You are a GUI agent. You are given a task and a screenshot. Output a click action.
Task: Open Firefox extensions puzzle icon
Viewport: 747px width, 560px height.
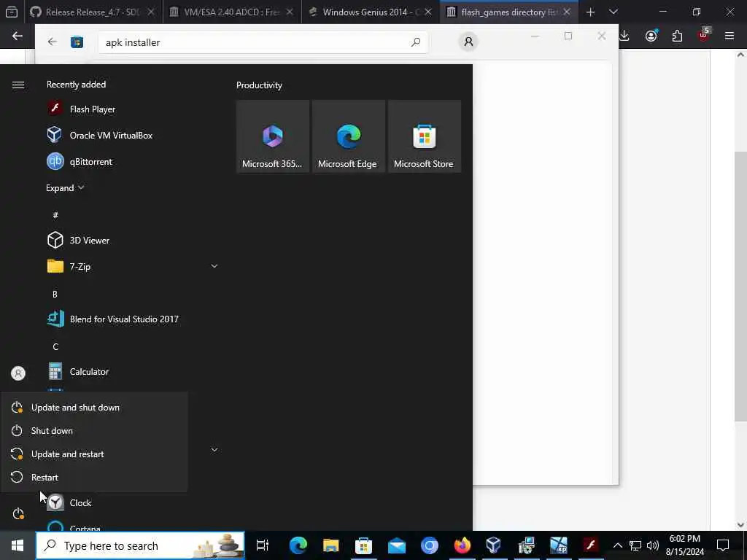[x=677, y=36]
